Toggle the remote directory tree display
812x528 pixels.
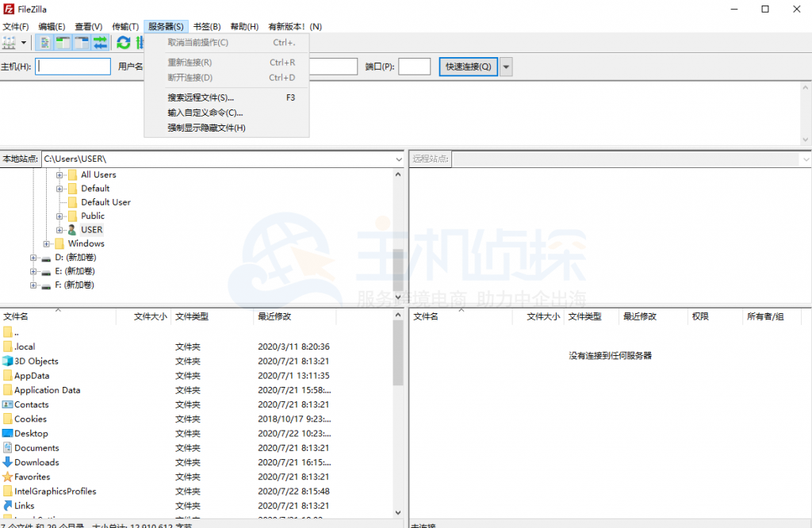(x=82, y=43)
